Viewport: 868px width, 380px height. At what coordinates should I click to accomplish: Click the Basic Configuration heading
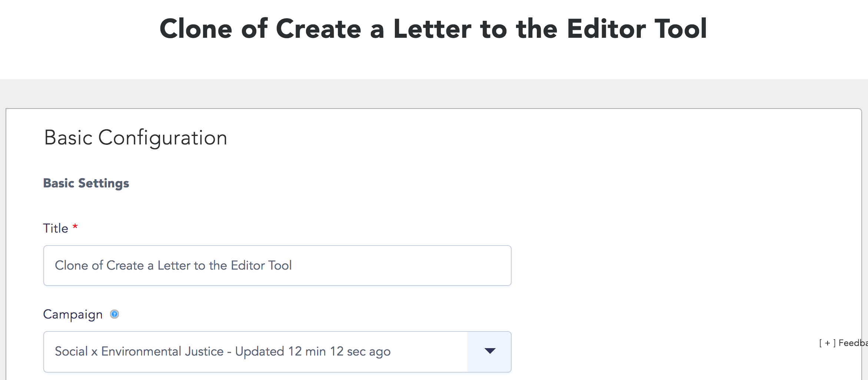pos(136,138)
